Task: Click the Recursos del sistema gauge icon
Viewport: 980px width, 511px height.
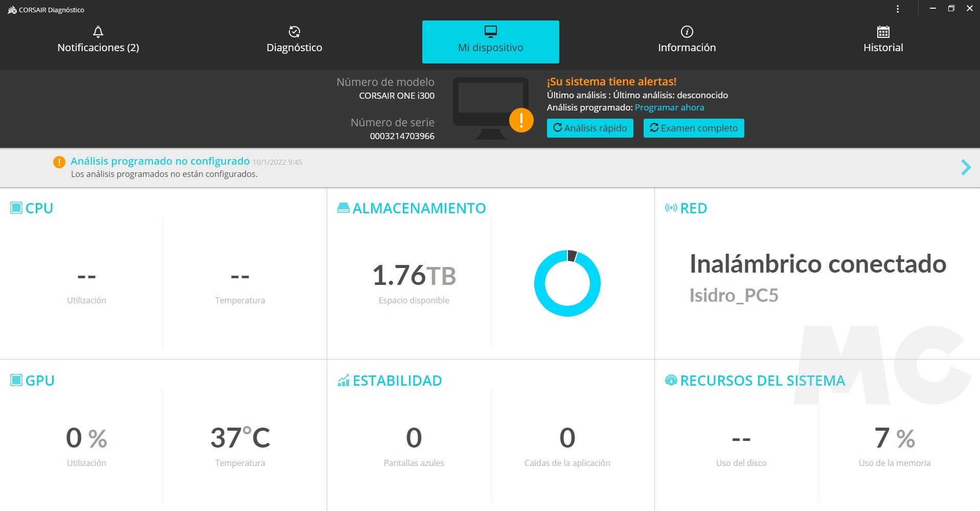Action: [x=671, y=380]
